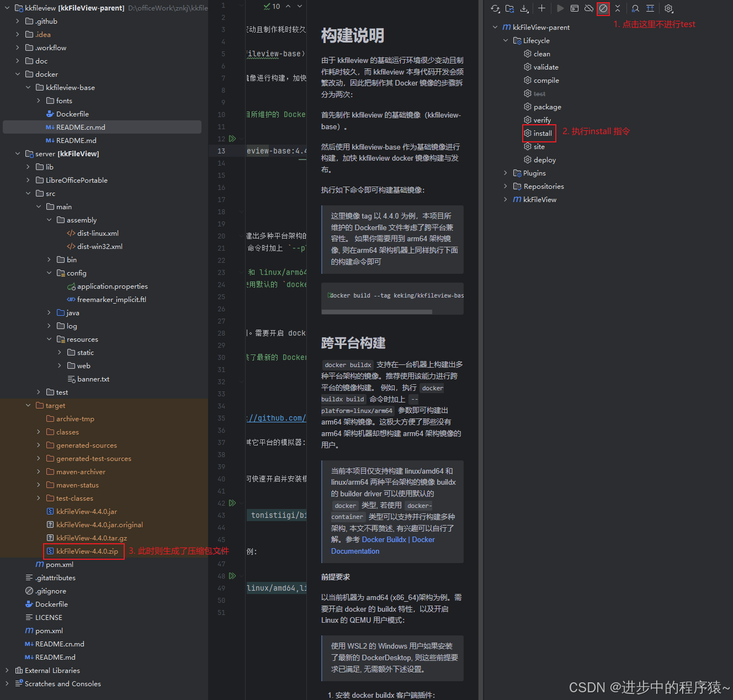733x700 pixels.
Task: Click the Generate Sources and Update Folders icon
Action: (509, 8)
